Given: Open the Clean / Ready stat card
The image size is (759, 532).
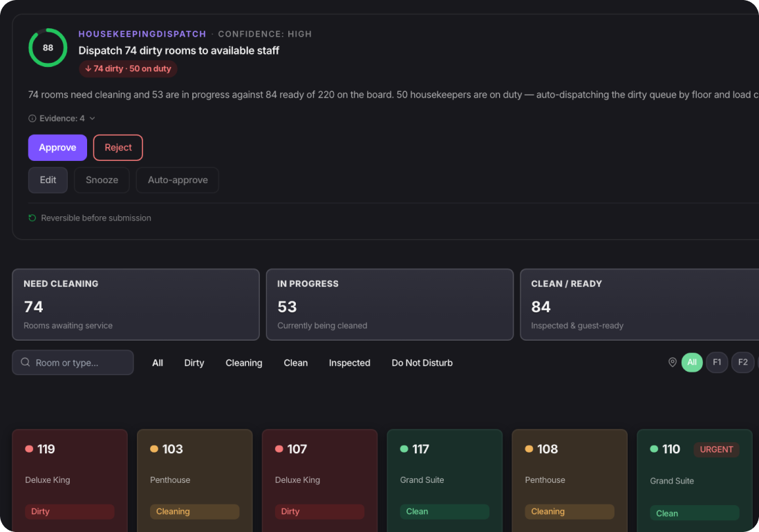Looking at the screenshot, I should click(x=639, y=305).
